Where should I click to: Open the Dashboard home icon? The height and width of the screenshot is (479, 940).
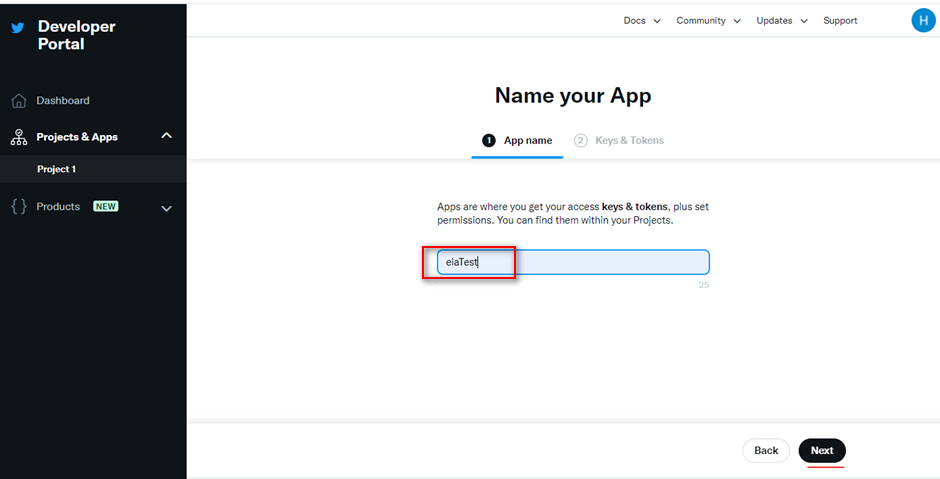pos(19,101)
